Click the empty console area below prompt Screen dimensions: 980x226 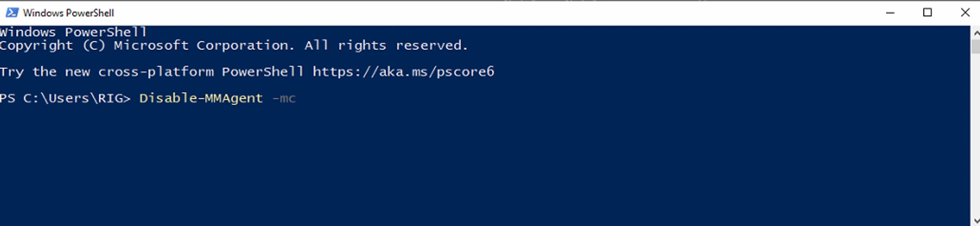pyautogui.click(x=441, y=167)
